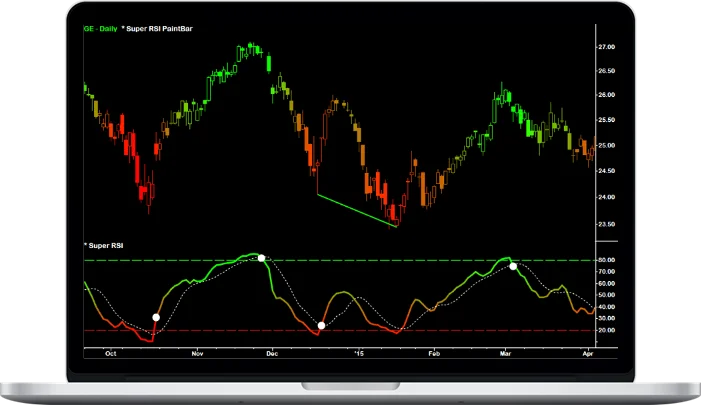Viewport: 701px width, 405px height.
Task: Click the white signal dot near October
Action: [x=155, y=318]
